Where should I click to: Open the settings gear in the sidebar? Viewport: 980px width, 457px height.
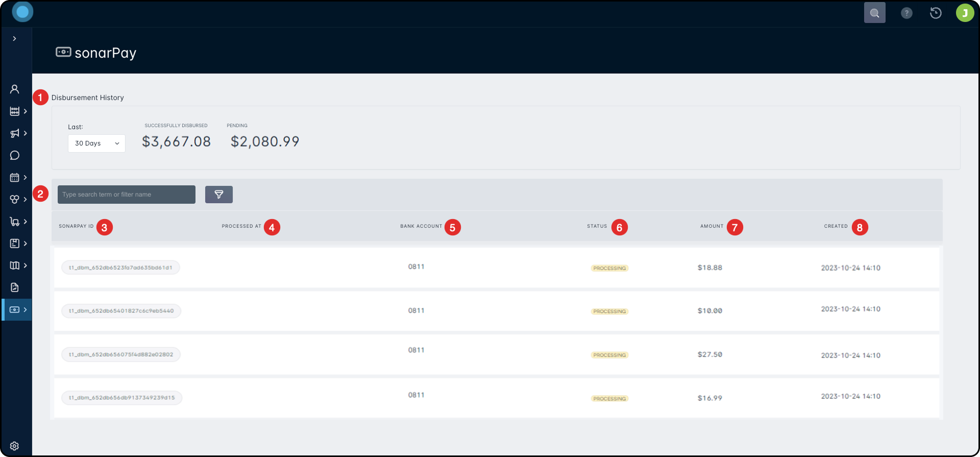15,446
